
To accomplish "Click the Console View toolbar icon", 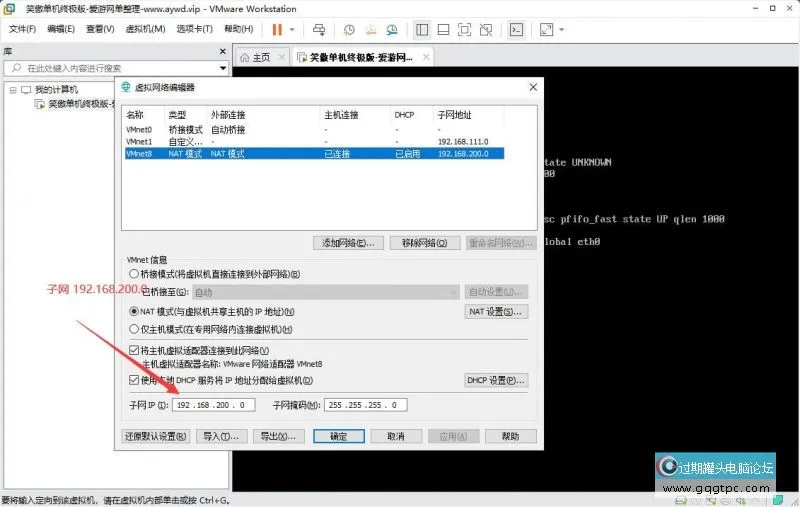I will [516, 30].
